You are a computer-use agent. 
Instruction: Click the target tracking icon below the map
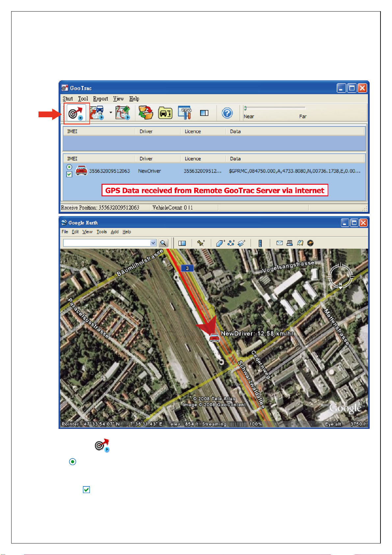click(x=102, y=445)
